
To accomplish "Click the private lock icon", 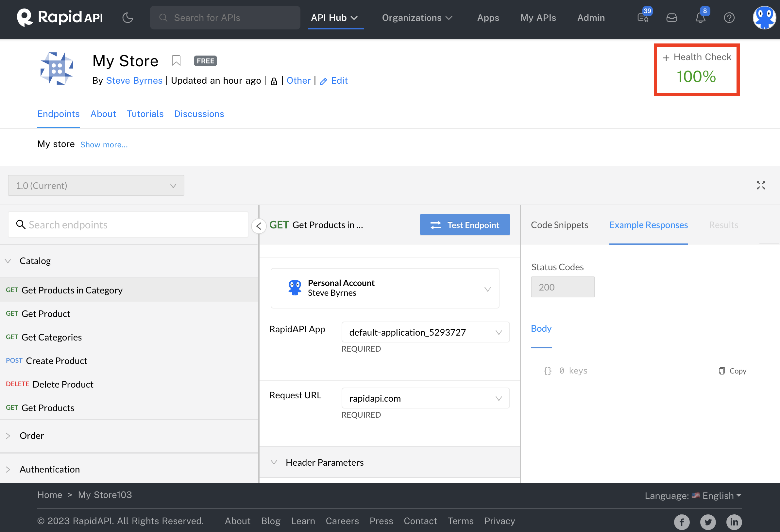I will pyautogui.click(x=274, y=81).
